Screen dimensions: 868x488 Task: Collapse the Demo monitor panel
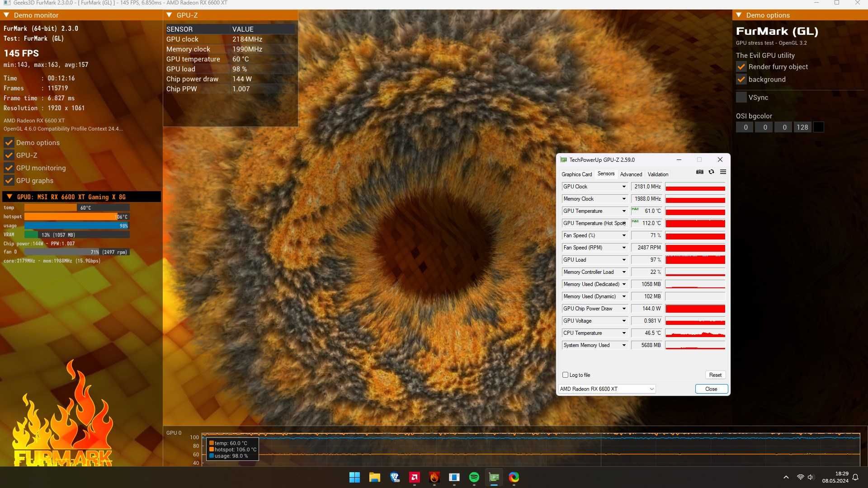pyautogui.click(x=7, y=15)
